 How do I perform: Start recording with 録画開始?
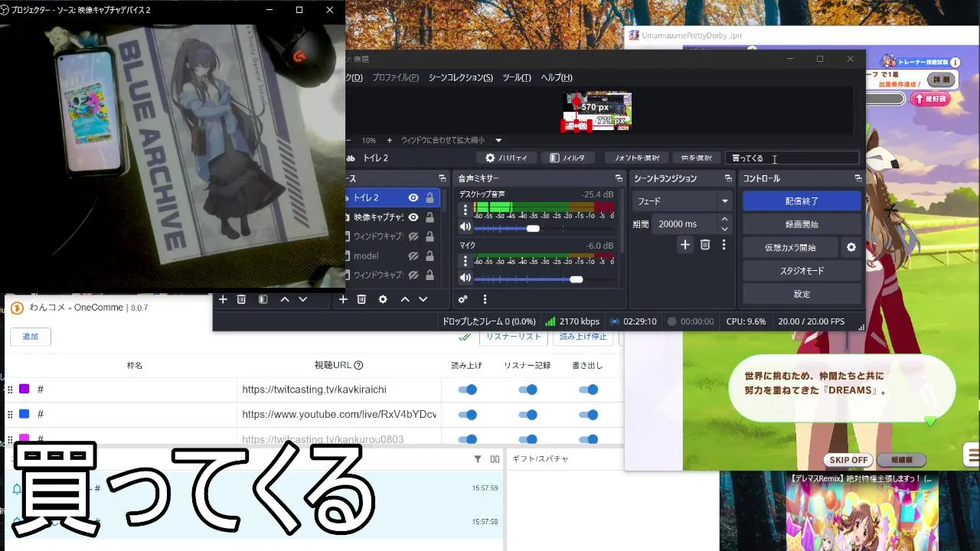tap(802, 224)
